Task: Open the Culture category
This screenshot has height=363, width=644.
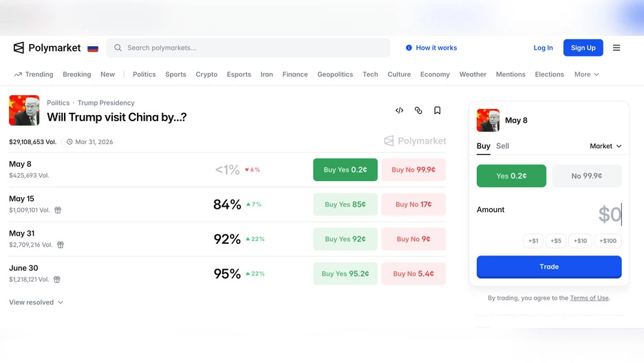Action: (x=399, y=74)
